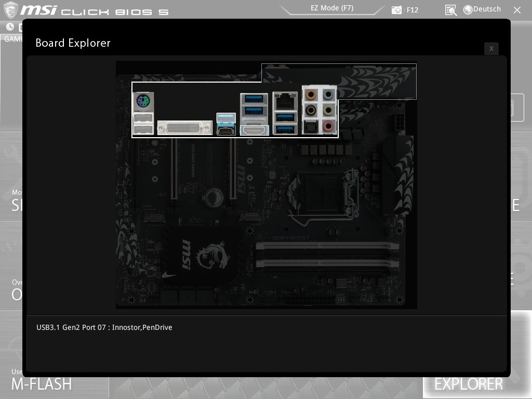The width and height of the screenshot is (532, 399).
Task: Switch to EZ Mode (F7)
Action: tap(332, 8)
